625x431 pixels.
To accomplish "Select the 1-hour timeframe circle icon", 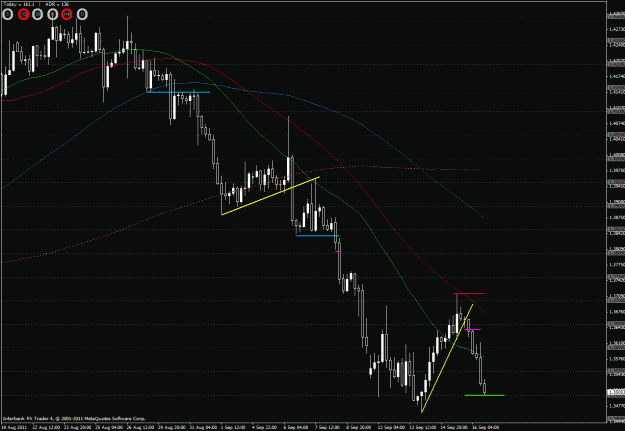I will click(52, 14).
